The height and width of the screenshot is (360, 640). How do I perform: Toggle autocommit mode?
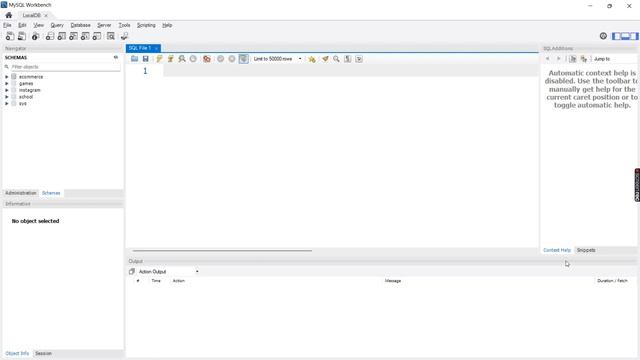pos(244,59)
